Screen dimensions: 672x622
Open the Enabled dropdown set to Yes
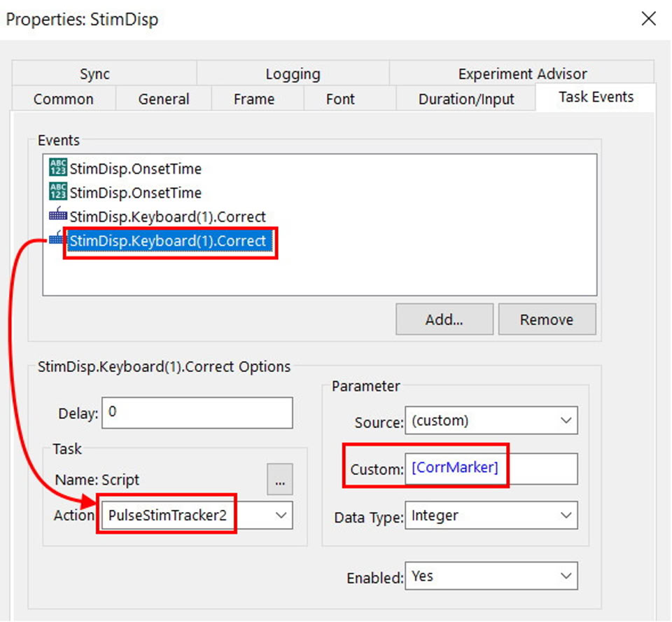[566, 576]
